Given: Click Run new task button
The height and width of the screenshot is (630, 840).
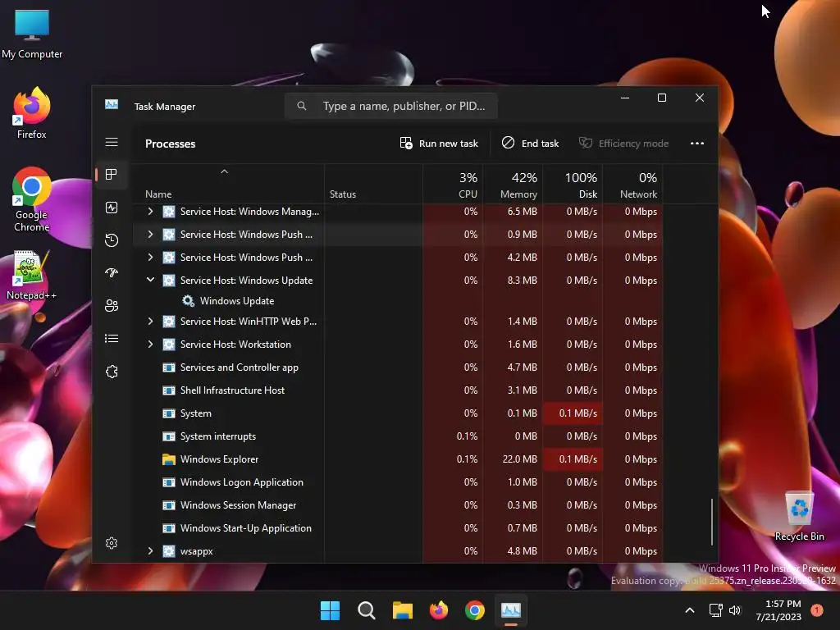Looking at the screenshot, I should click(x=439, y=144).
